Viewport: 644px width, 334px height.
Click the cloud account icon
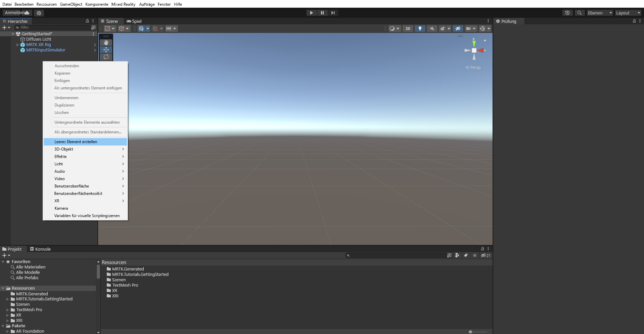(x=27, y=13)
